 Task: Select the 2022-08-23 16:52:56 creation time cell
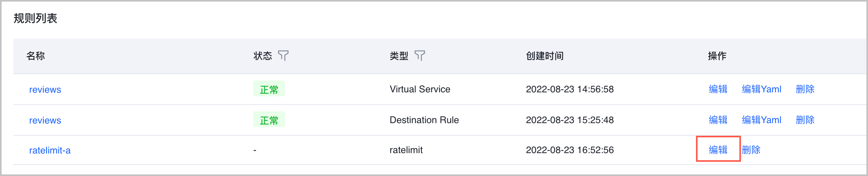click(x=570, y=150)
